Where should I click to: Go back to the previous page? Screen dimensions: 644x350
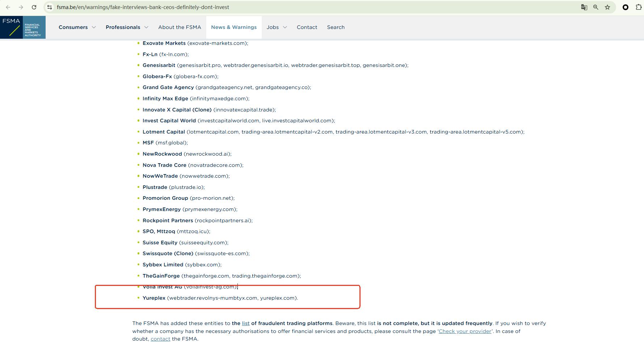(8, 7)
